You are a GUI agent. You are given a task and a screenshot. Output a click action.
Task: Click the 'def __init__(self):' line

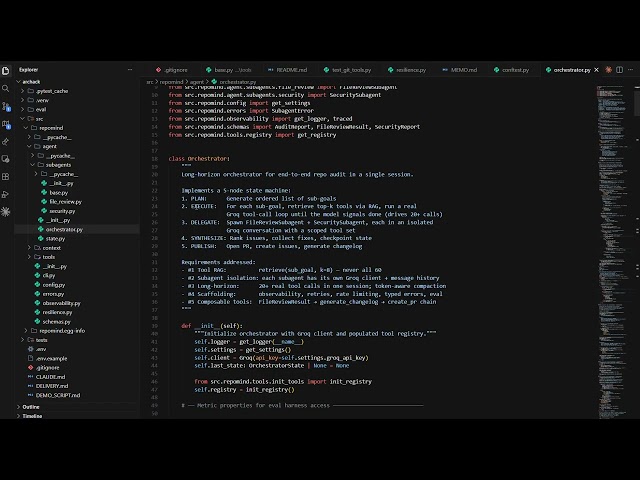[x=212, y=326]
